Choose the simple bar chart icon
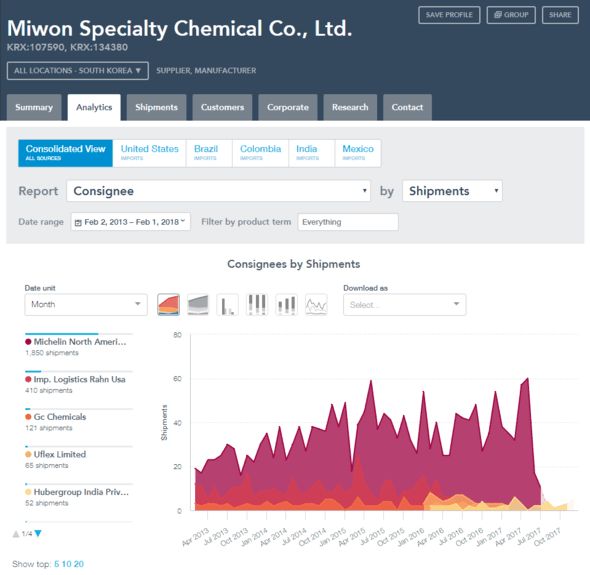 pos(227,304)
